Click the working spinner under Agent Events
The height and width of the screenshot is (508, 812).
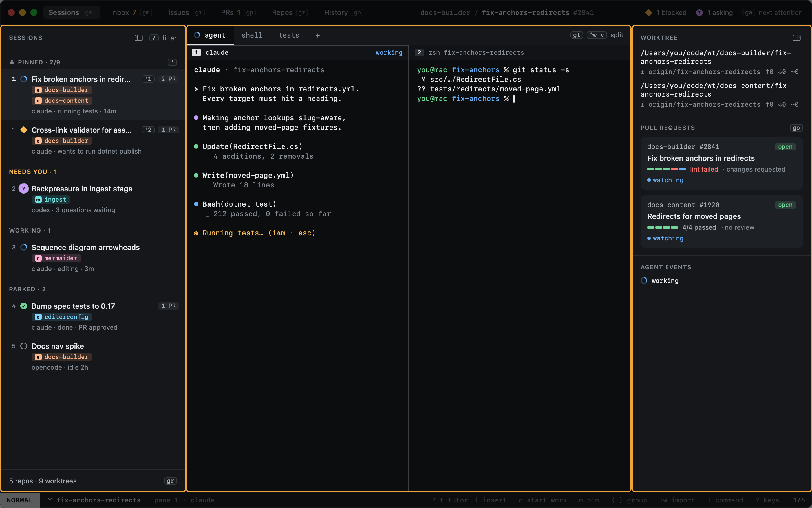click(644, 280)
